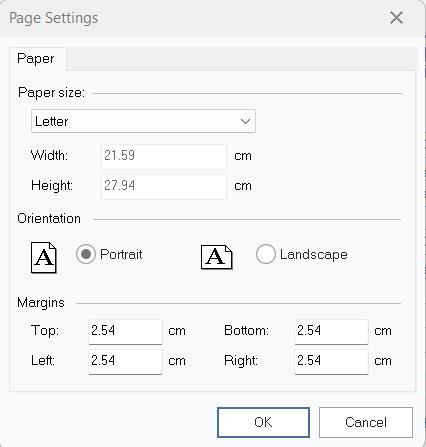Click the Bottom: margin label

246,331
